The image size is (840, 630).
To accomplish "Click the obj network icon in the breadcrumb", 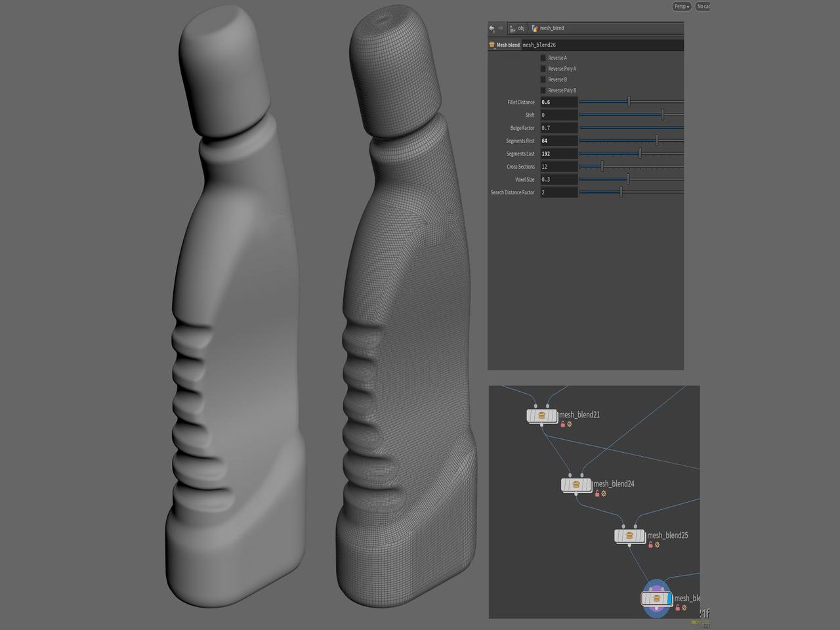I will (x=513, y=28).
